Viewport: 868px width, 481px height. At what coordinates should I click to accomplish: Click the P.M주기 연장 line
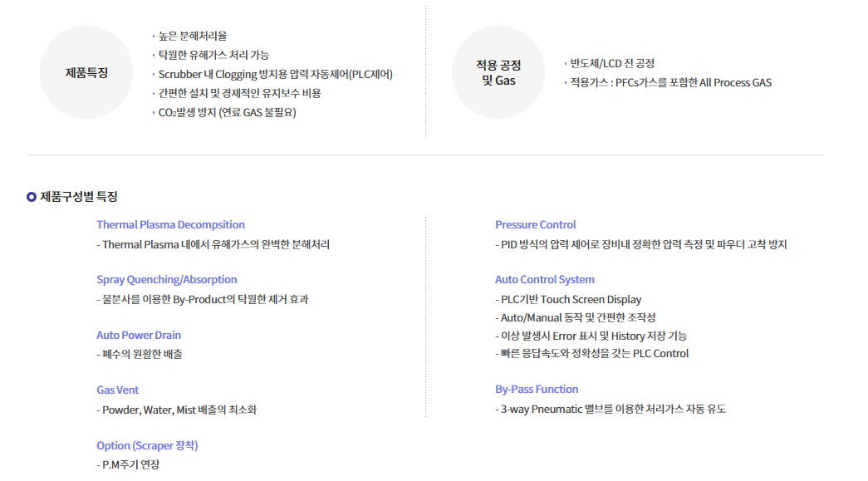(130, 464)
